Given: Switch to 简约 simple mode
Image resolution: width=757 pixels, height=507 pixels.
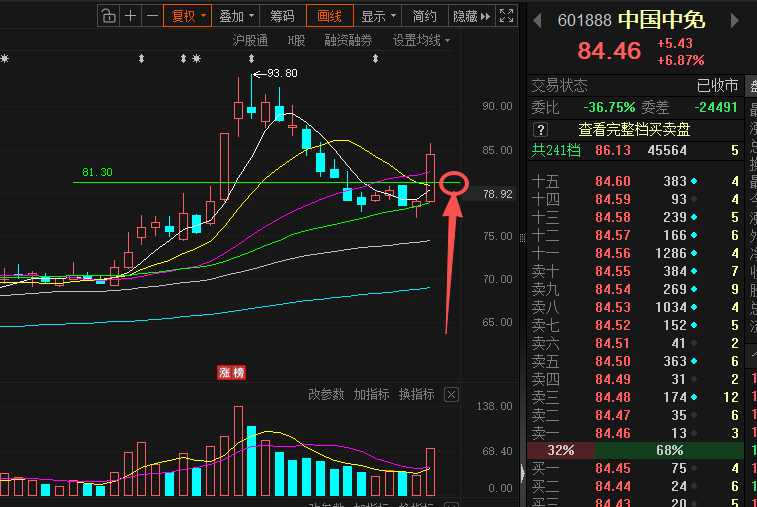Looking at the screenshot, I should click(424, 16).
